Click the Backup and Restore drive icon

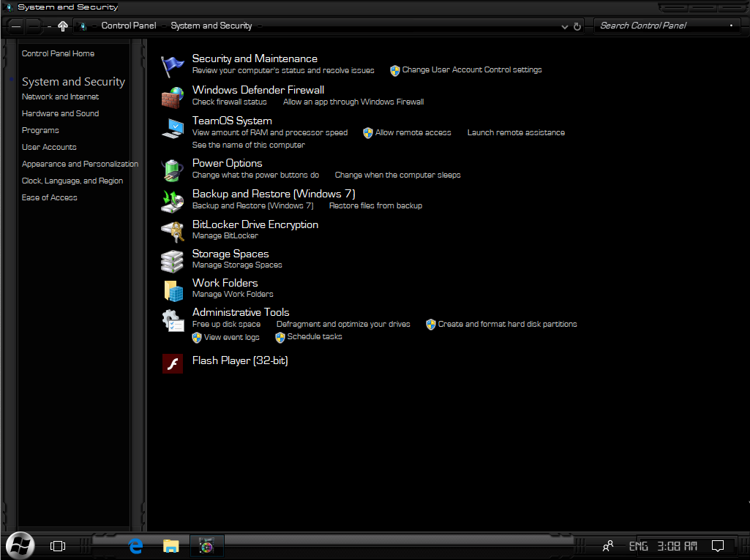tap(172, 201)
